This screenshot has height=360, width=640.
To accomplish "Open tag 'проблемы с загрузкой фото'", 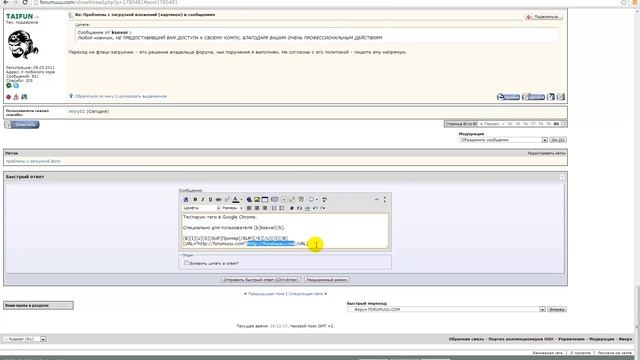I will pyautogui.click(x=33, y=161).
